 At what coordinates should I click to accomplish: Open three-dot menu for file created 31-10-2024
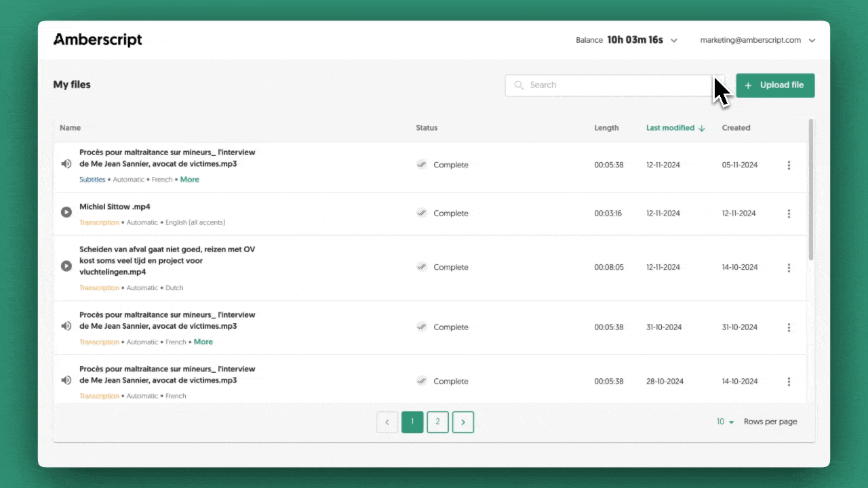point(789,327)
